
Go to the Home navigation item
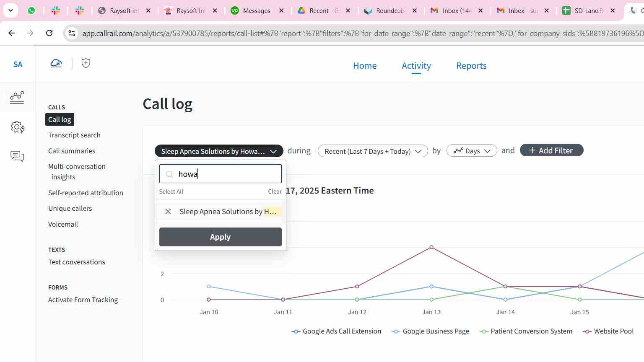point(365,65)
